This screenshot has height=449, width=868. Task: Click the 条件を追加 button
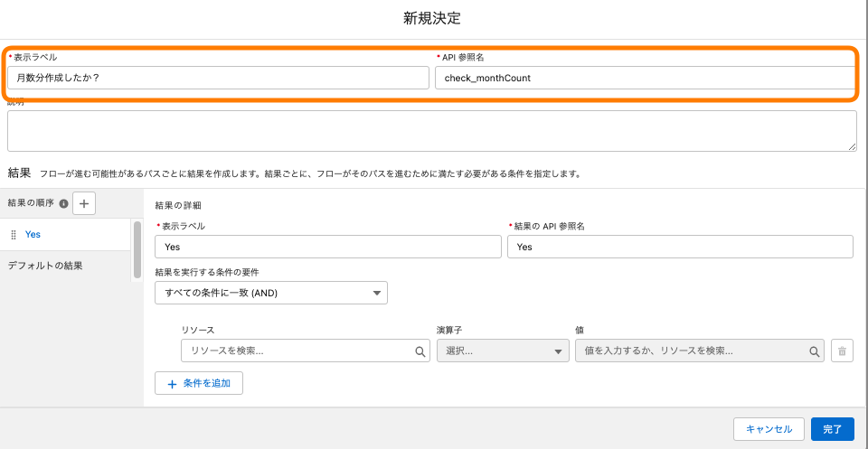coord(199,383)
